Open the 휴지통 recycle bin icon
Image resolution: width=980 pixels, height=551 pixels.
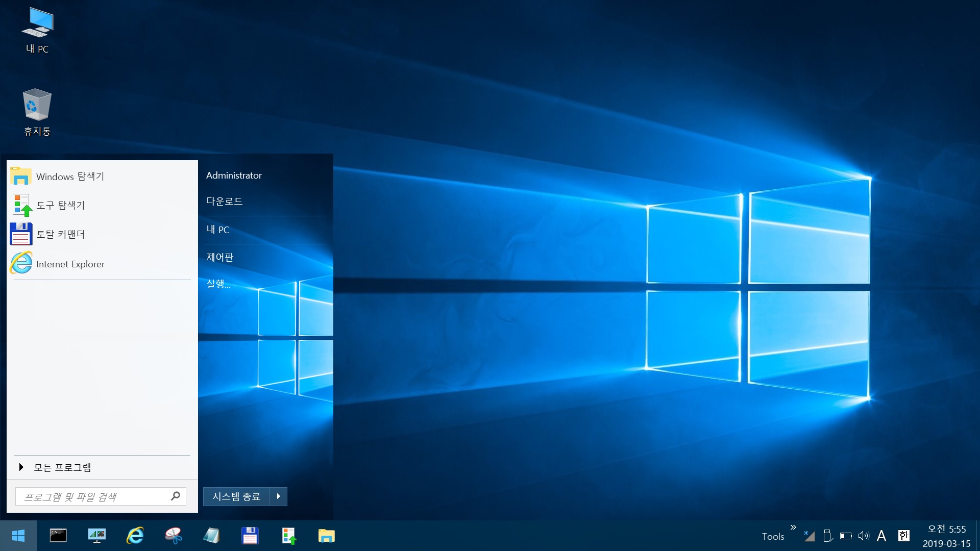(37, 112)
